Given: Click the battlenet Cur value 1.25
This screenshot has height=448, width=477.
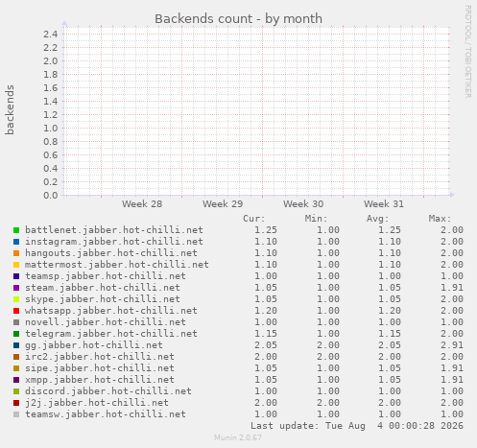Looking at the screenshot, I should [266, 230].
